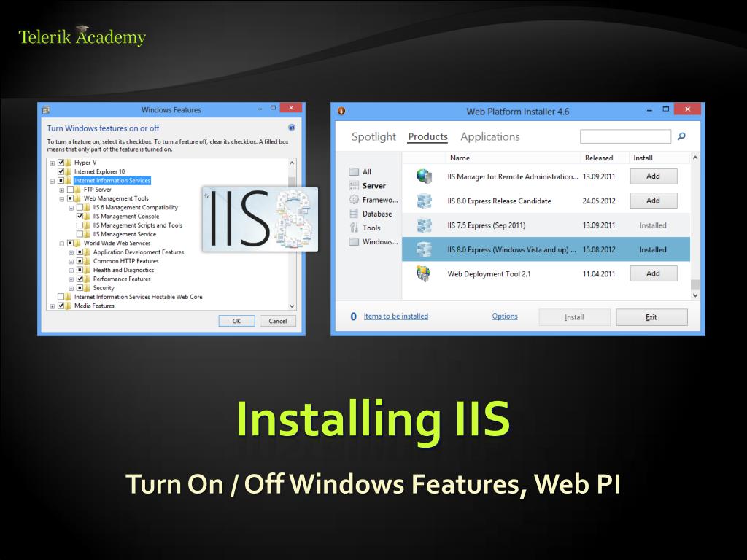Click the Security folder icon in the tree
This screenshot has width=747, height=560.
pyautogui.click(x=88, y=288)
